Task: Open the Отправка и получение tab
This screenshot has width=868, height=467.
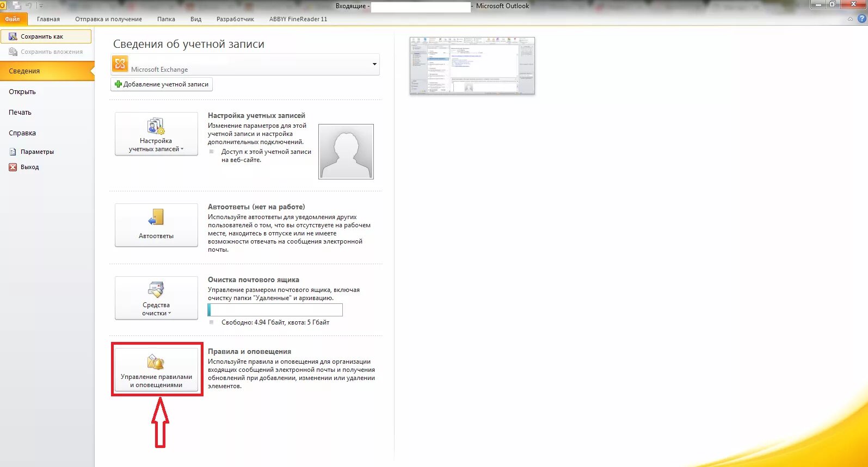Action: click(108, 19)
